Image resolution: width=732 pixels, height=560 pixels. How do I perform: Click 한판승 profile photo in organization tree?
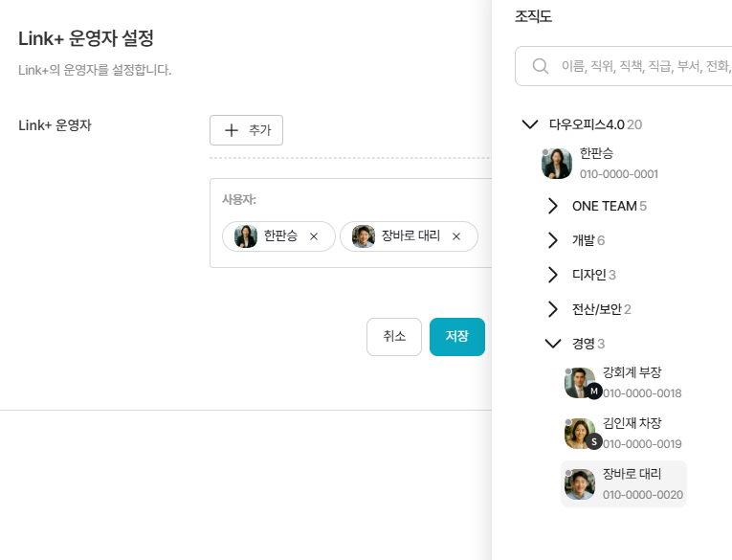click(x=557, y=164)
